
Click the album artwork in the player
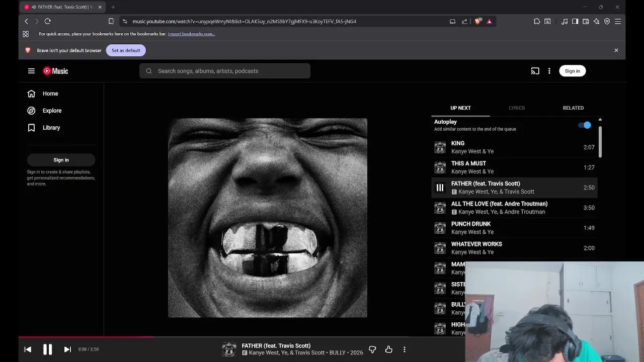(268, 218)
